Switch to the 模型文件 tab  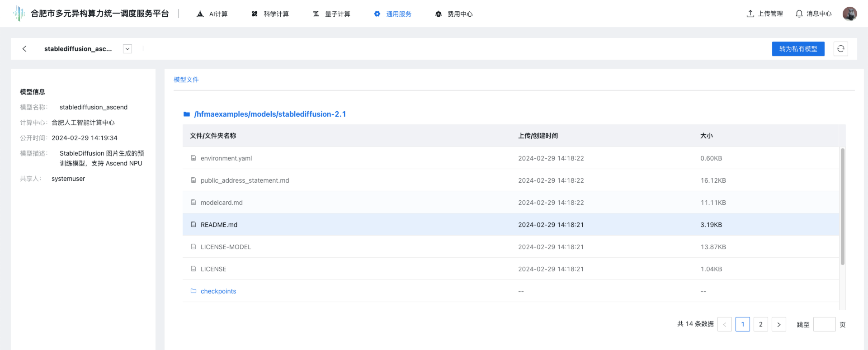coord(186,80)
